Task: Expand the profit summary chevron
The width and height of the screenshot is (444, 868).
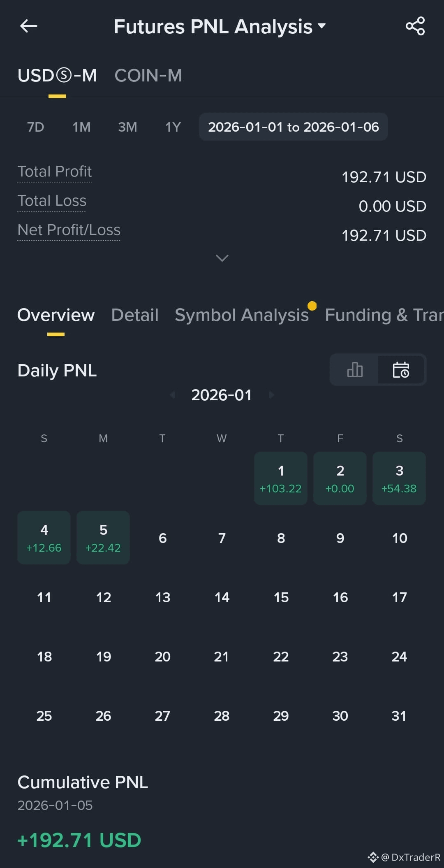Action: 222,258
